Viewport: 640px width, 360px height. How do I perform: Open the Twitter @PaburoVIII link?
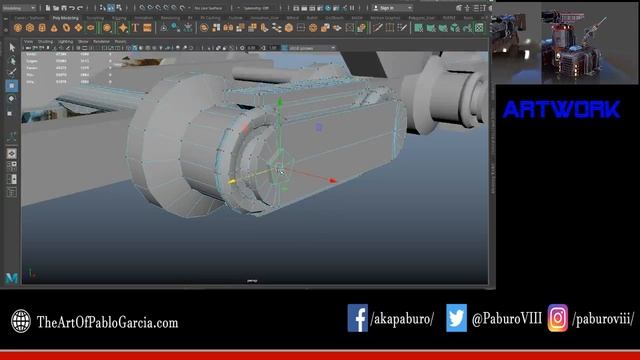click(x=507, y=319)
